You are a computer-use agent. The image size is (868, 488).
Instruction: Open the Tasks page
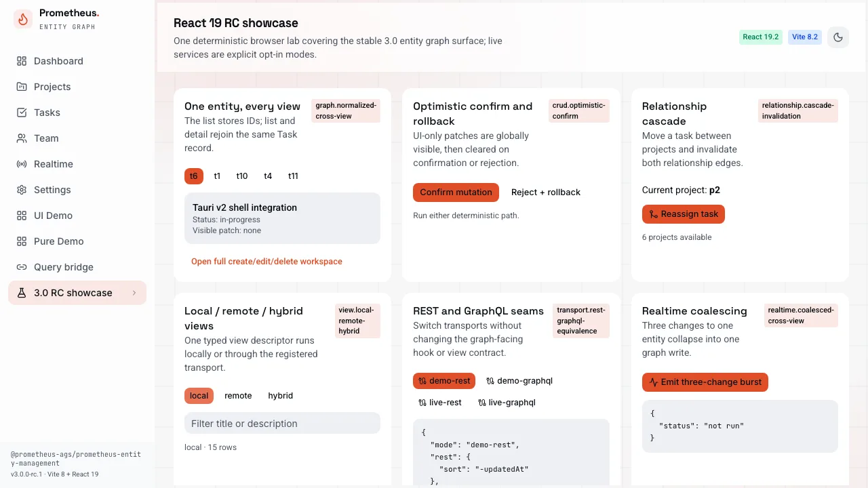pos(77,113)
